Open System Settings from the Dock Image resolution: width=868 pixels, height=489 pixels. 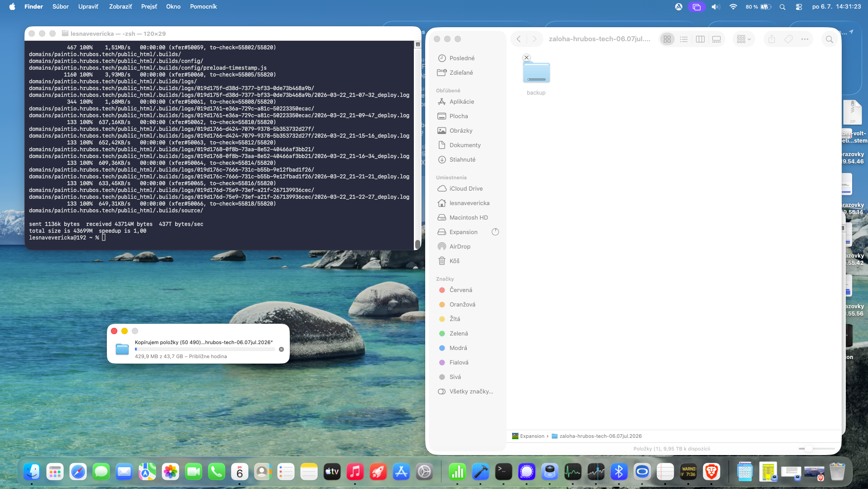[x=424, y=472]
